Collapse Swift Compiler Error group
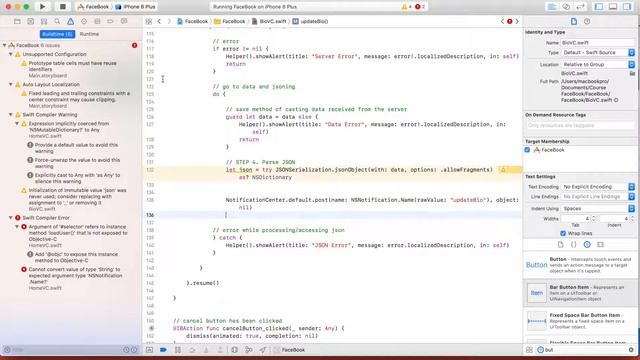Image resolution: width=640 pixels, height=360 pixels. point(11,218)
